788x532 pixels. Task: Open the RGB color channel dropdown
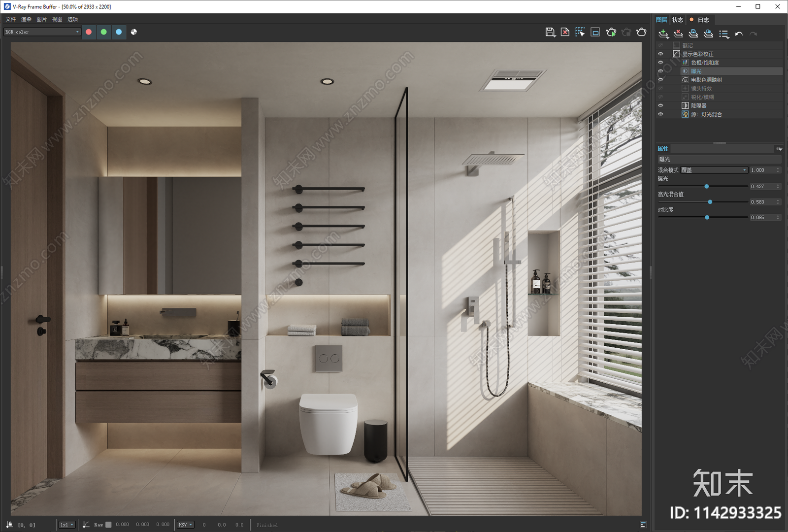coord(42,32)
